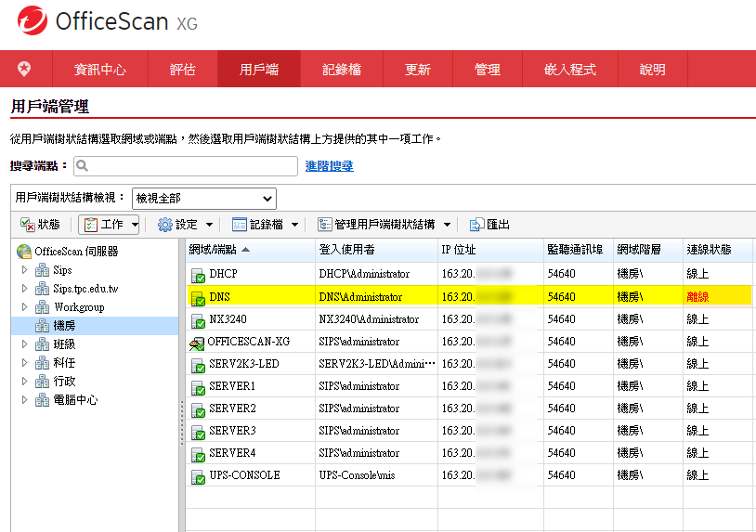Open the 管理 menu
This screenshot has height=532, width=756.
488,69
